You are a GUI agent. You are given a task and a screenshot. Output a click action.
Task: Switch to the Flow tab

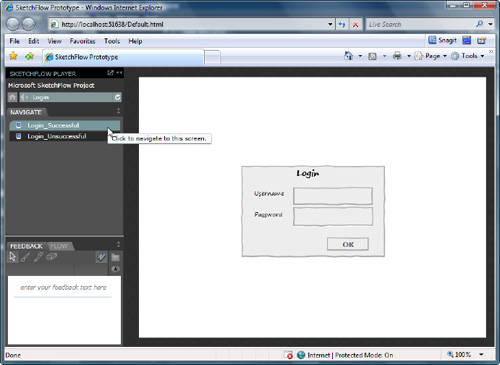click(59, 246)
